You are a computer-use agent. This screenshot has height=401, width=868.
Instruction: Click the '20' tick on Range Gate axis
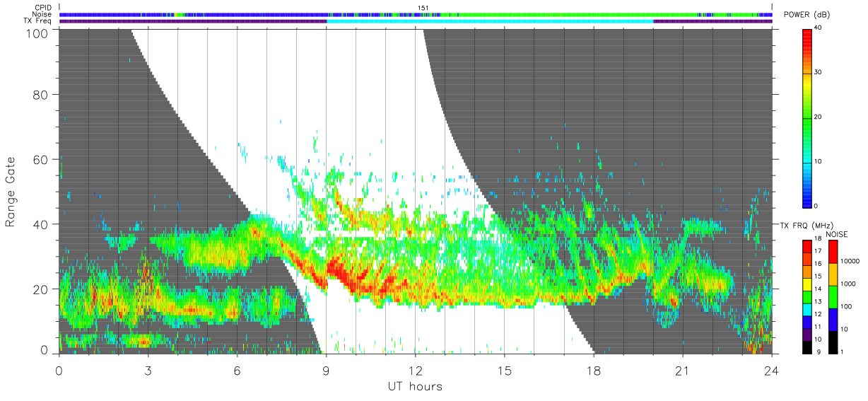click(41, 289)
